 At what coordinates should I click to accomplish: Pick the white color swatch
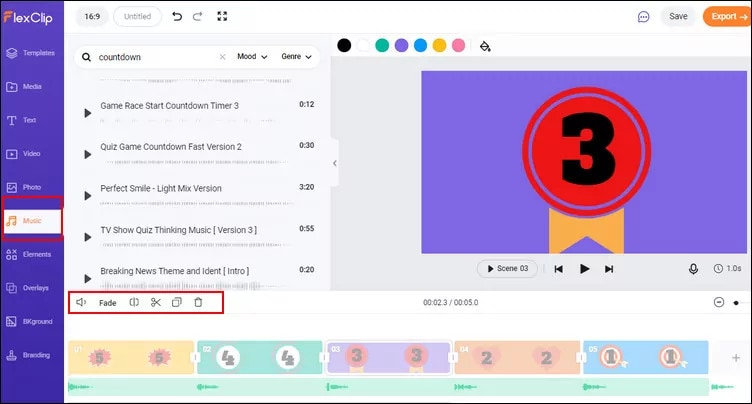click(363, 46)
